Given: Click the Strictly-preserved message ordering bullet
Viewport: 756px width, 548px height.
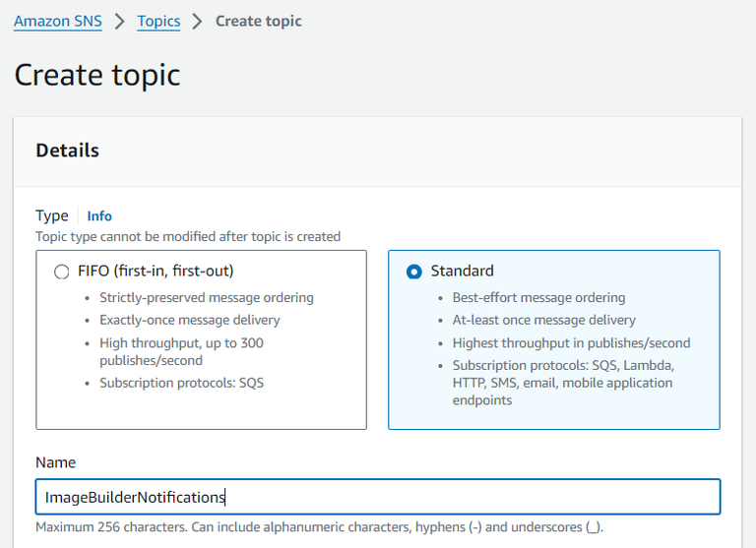Looking at the screenshot, I should tap(207, 297).
